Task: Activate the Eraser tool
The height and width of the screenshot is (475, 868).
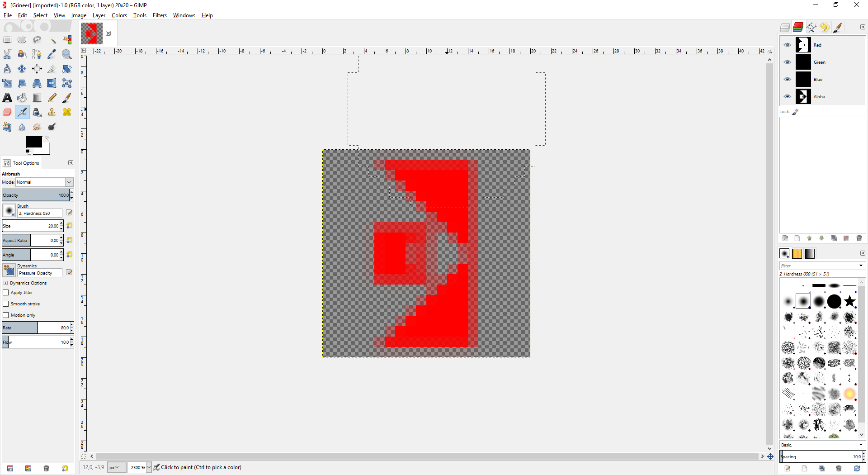Action: (7, 112)
